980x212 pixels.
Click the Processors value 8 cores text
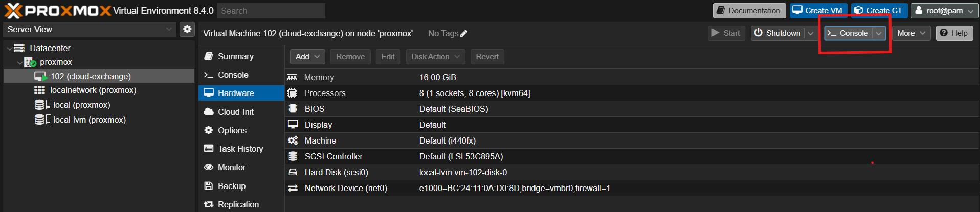coord(475,93)
